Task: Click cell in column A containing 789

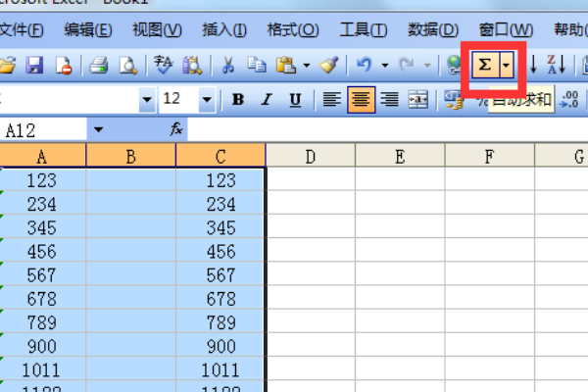Action: [x=42, y=321]
